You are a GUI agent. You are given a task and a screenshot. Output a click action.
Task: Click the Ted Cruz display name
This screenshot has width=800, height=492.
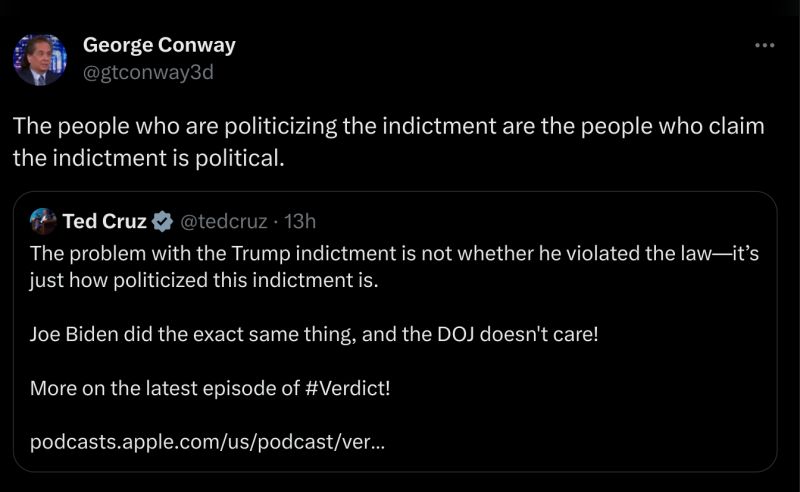pyautogui.click(x=104, y=221)
